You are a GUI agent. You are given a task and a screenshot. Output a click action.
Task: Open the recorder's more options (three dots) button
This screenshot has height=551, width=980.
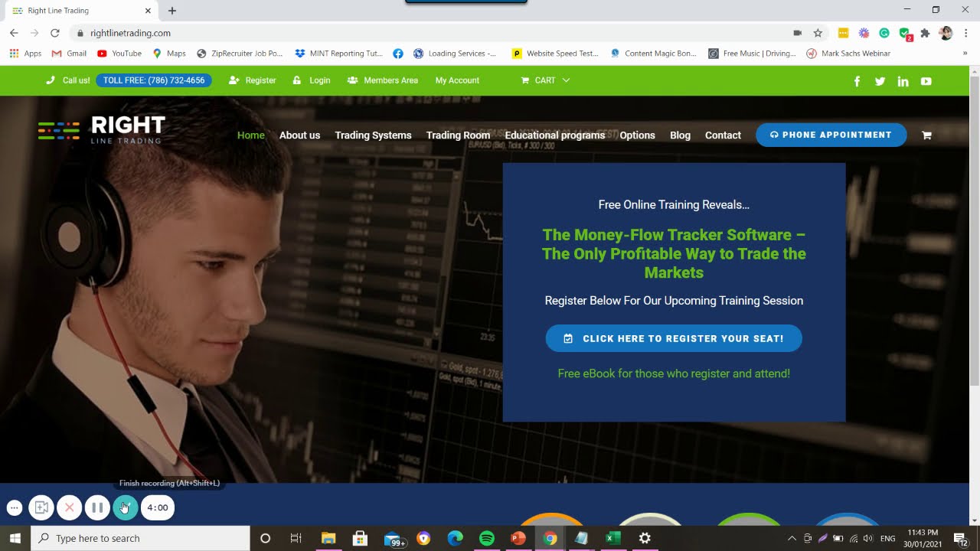click(14, 507)
